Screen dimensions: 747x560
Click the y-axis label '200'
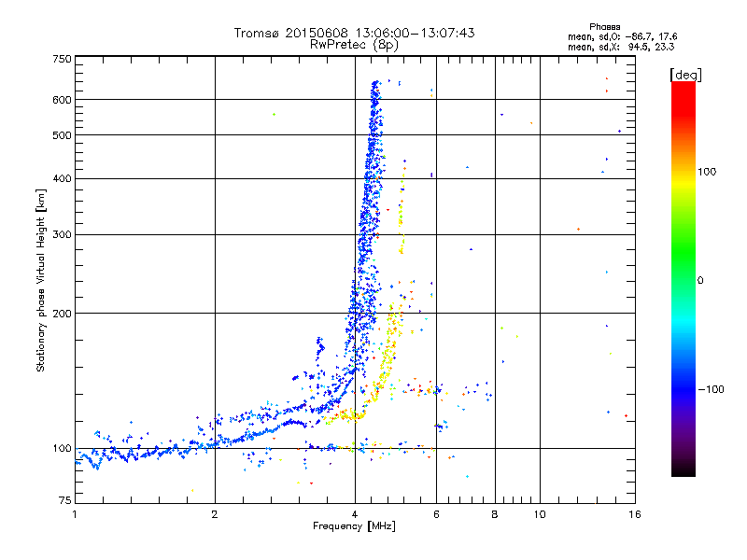(x=62, y=314)
